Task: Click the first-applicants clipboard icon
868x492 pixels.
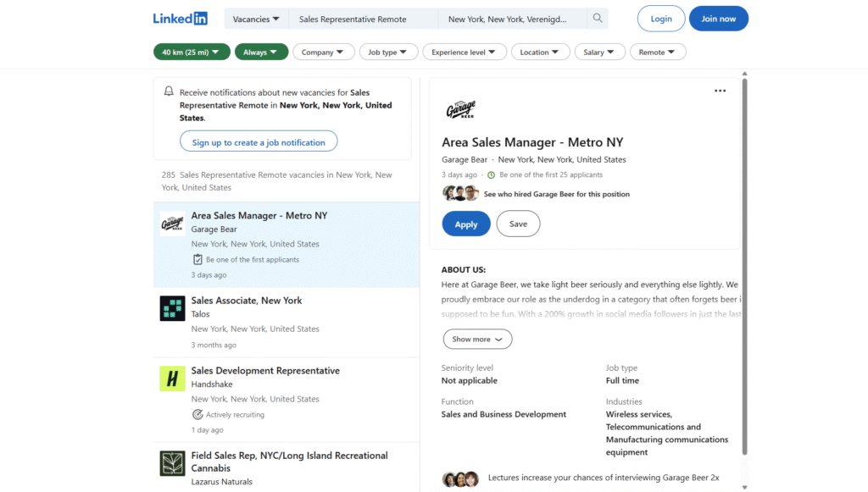Action: [198, 259]
